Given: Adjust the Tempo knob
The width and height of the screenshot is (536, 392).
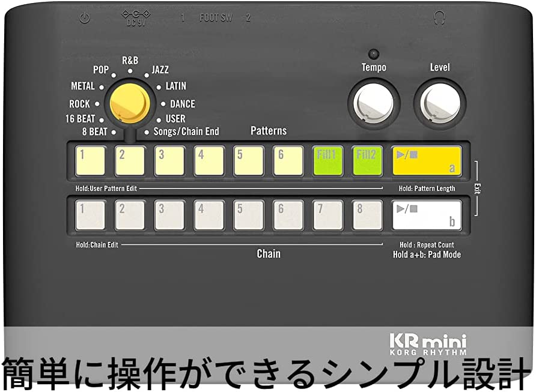Looking at the screenshot, I should (374, 103).
